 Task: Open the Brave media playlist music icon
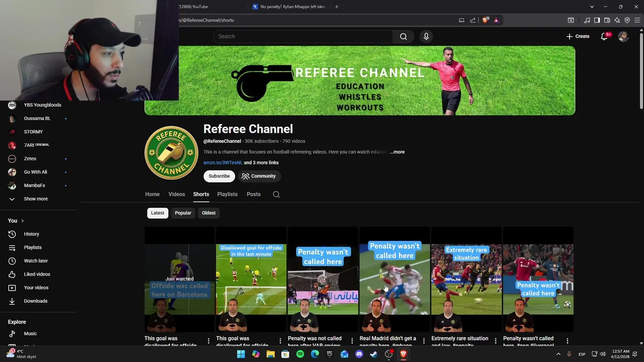[x=587, y=20]
